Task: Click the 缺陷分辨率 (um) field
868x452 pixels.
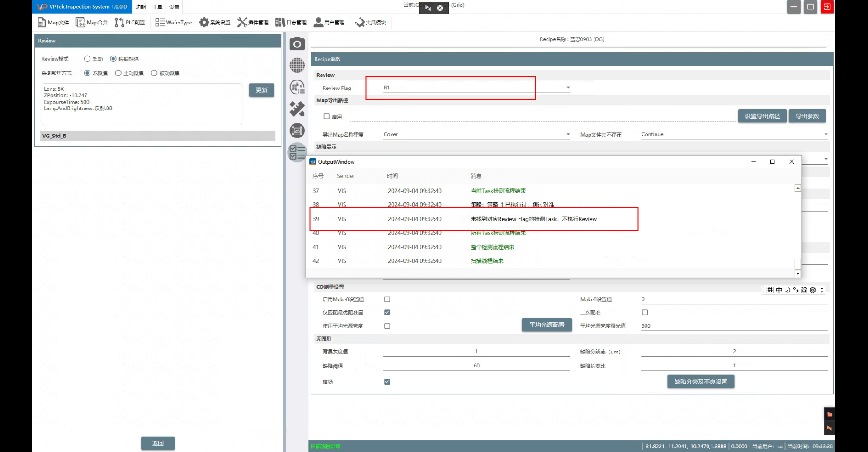Action: tap(734, 351)
